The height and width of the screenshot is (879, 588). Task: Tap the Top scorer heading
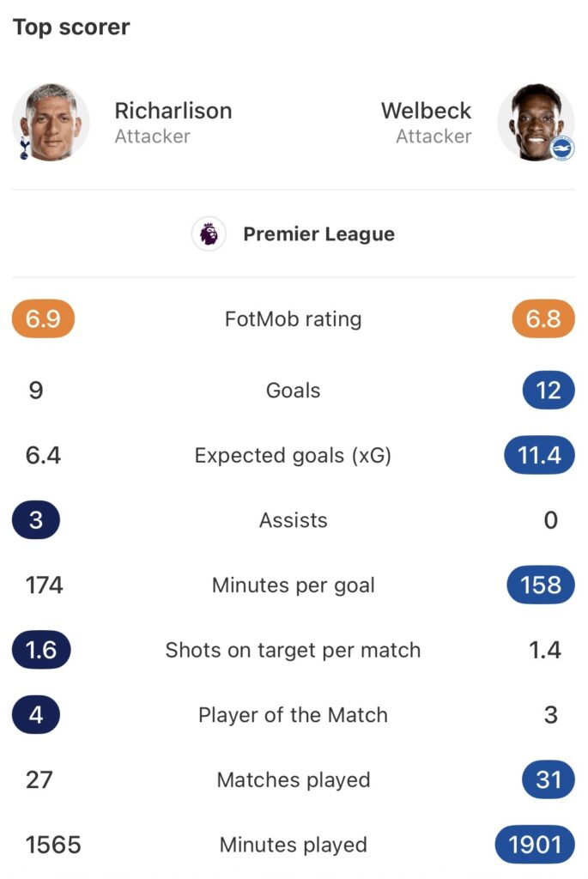click(71, 27)
